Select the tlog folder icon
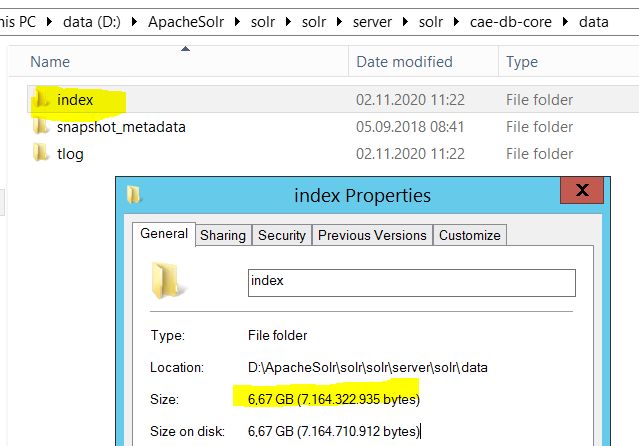Viewport: 639px width, 446px height. tap(41, 153)
